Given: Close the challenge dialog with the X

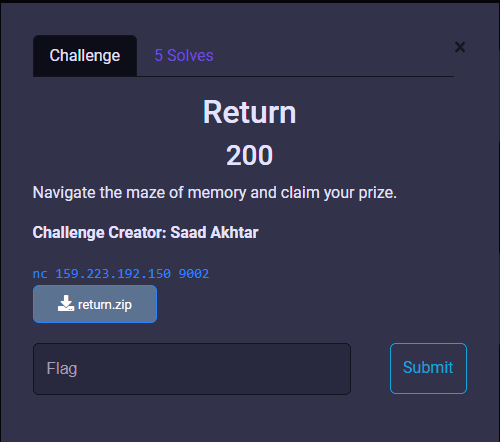Looking at the screenshot, I should (460, 47).
